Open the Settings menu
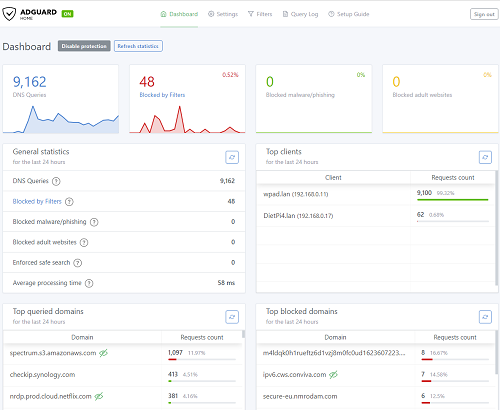The image size is (500, 410). (x=223, y=14)
